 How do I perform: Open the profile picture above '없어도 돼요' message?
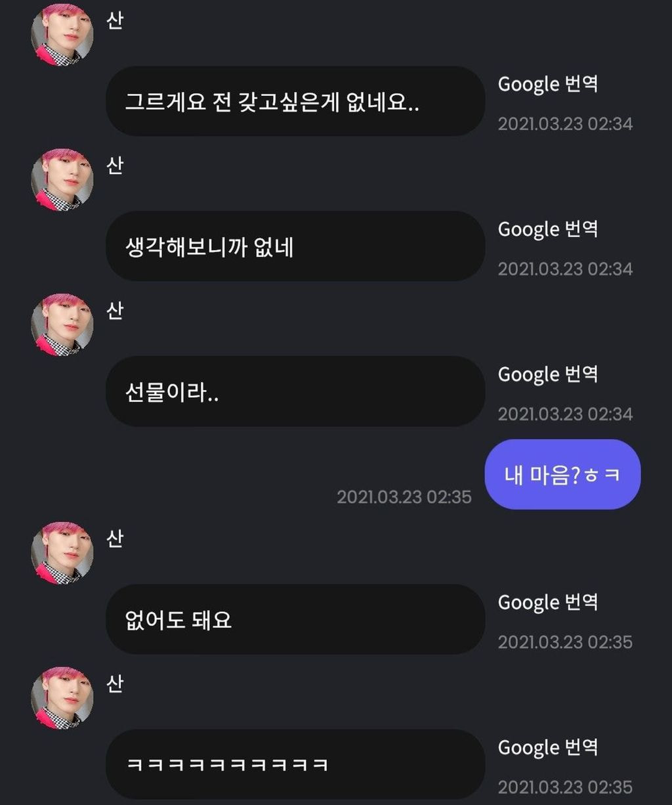62,553
